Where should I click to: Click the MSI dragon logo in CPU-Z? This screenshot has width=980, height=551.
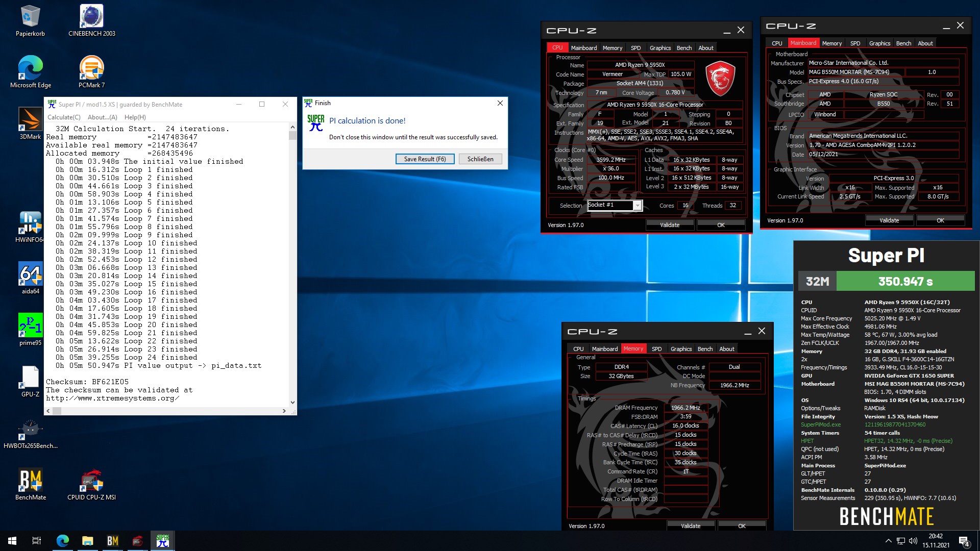[720, 78]
